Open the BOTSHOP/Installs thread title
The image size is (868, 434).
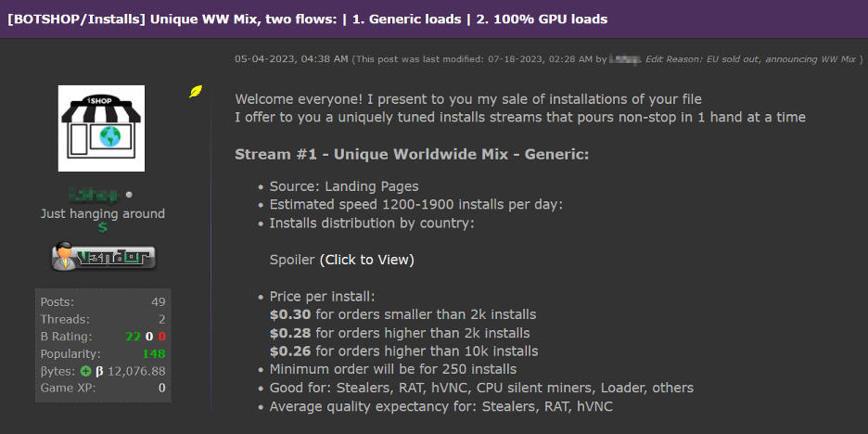[307, 19]
